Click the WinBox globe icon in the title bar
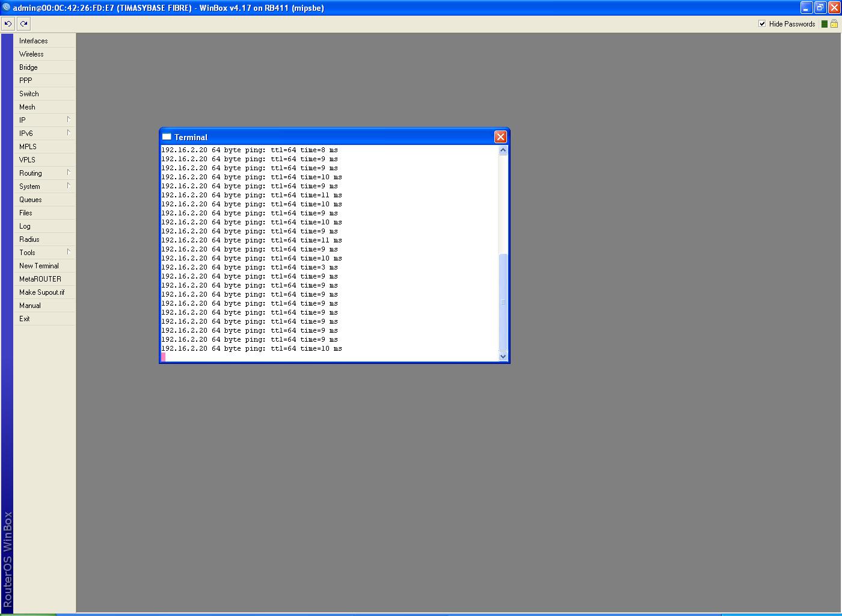 pos(5,8)
